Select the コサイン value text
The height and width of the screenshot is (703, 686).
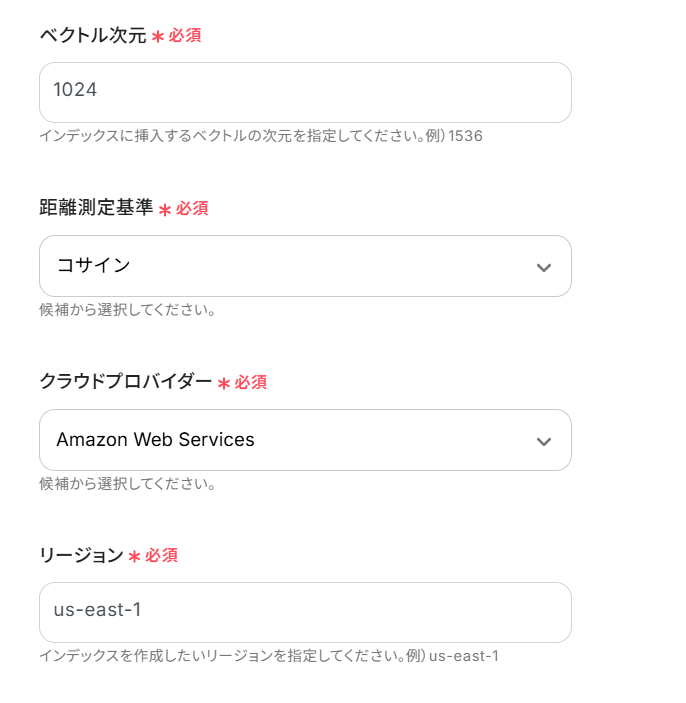94,266
